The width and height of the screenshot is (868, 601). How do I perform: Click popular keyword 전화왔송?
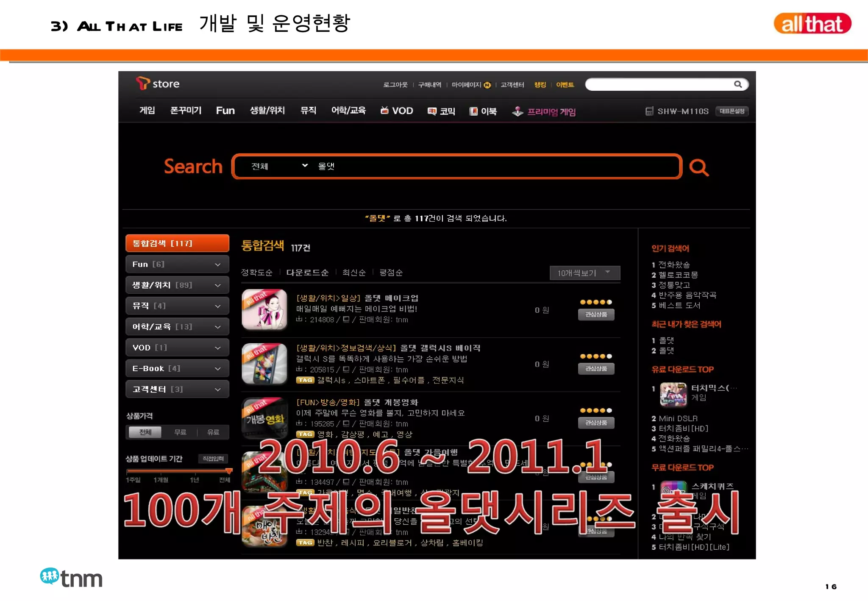674,264
